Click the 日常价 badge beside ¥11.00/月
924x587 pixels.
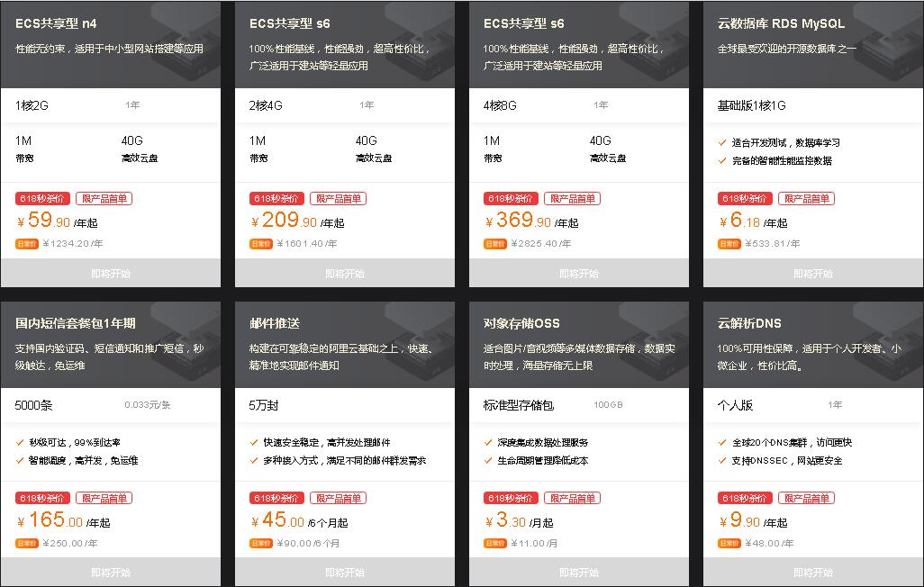[495, 543]
